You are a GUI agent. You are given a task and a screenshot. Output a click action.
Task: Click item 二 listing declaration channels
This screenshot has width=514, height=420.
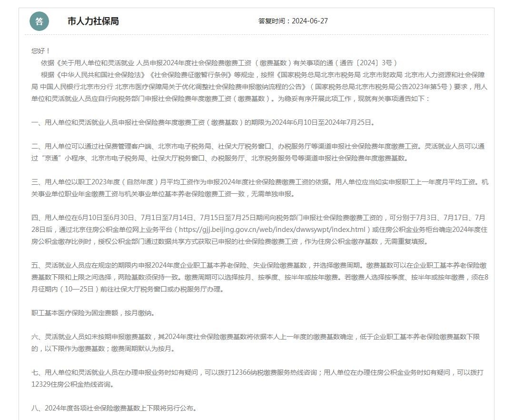click(257, 146)
